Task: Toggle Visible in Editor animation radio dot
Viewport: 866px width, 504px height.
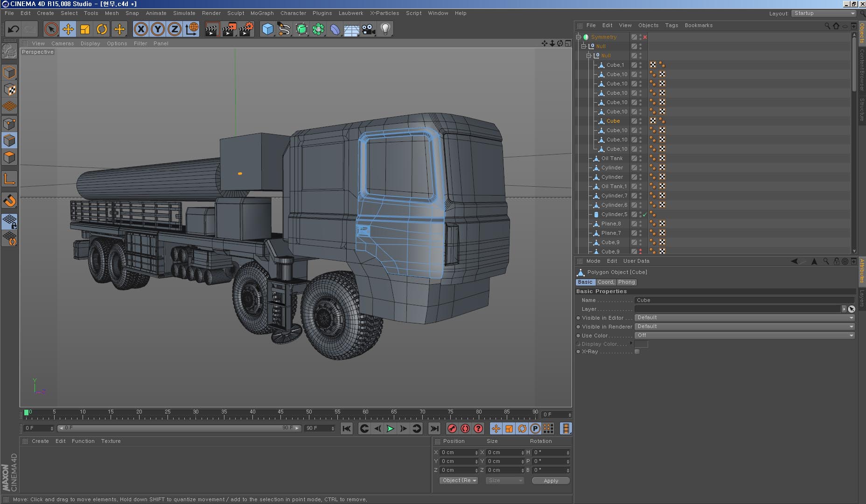Action: pos(579,318)
